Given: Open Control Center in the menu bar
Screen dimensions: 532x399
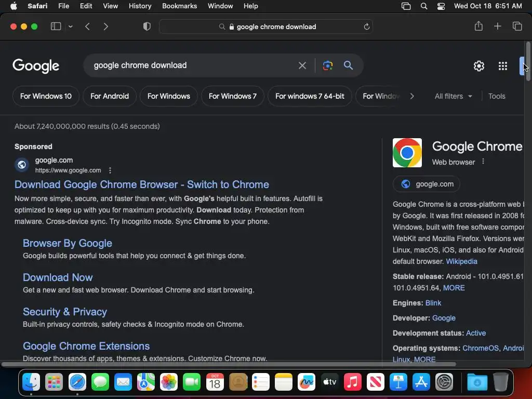Looking at the screenshot, I should point(441,6).
